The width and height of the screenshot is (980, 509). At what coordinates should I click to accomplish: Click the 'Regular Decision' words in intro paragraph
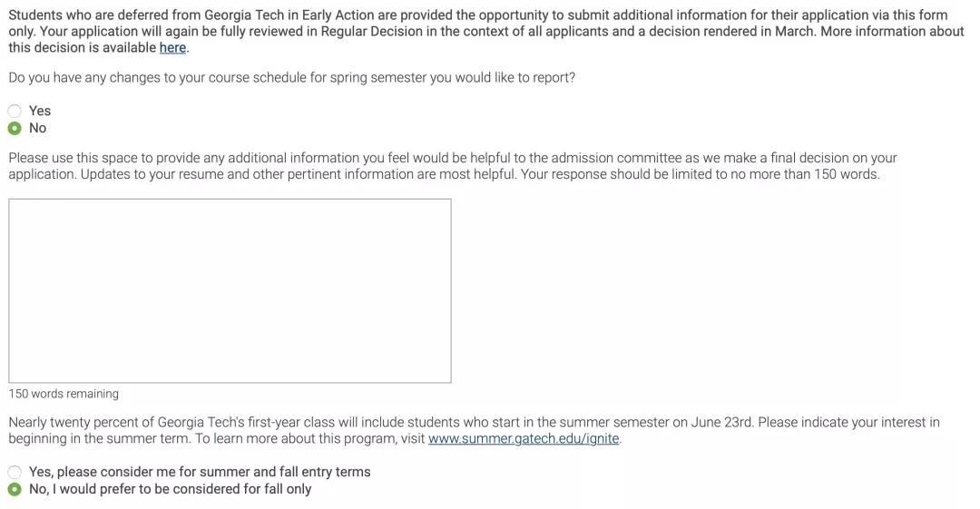pos(371,31)
